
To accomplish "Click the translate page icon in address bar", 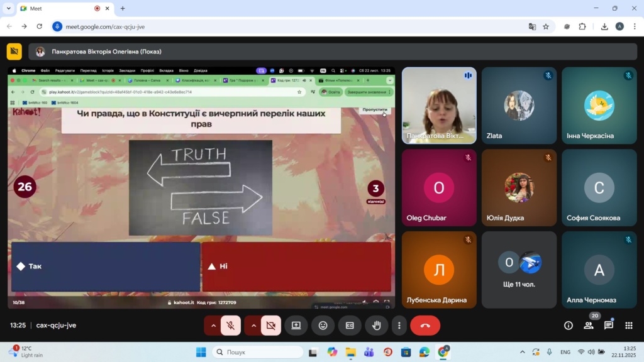I will [532, 26].
